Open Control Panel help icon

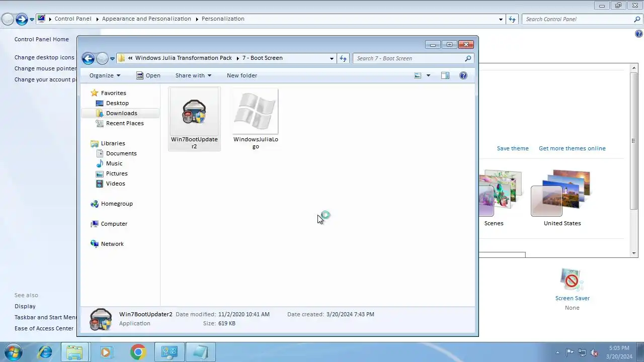point(639,34)
